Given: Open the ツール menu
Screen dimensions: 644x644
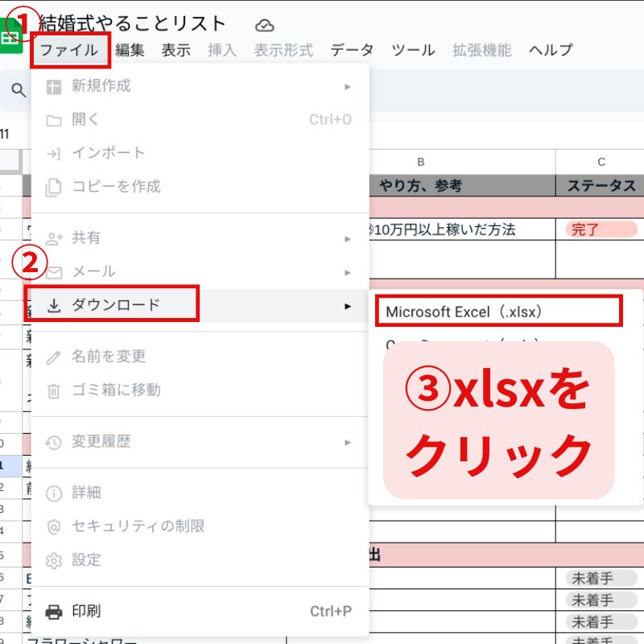Looking at the screenshot, I should [x=413, y=50].
